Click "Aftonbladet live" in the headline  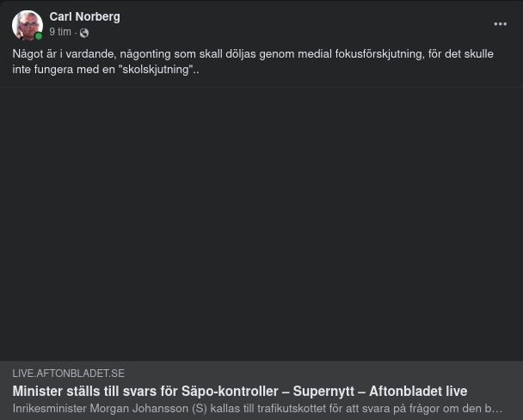click(x=418, y=391)
